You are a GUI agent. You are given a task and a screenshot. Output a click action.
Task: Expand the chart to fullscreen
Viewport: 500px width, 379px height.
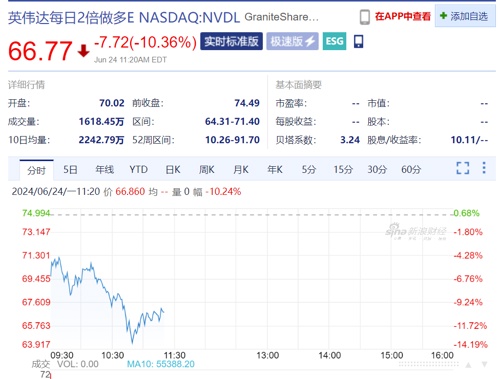coord(463,168)
